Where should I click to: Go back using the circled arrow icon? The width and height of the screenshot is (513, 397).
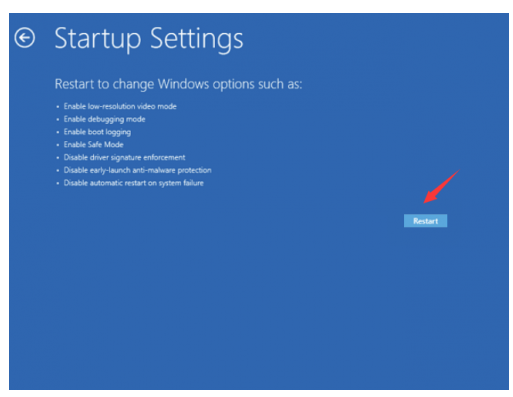25,38
